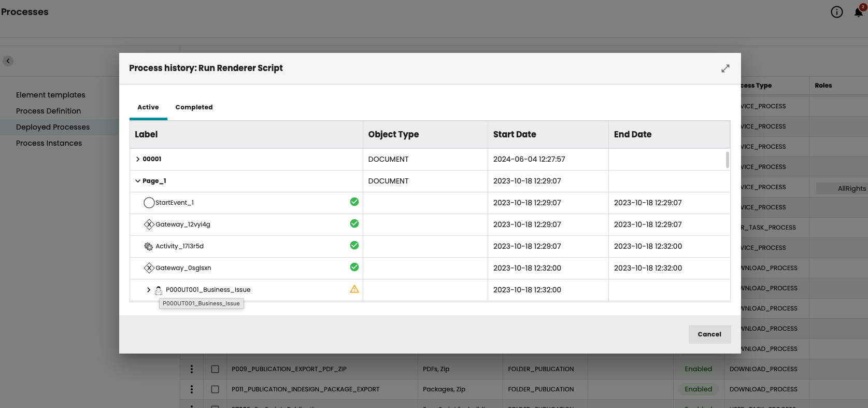868x408 pixels.
Task: Select the StartEvent_1 label
Action: (x=175, y=203)
